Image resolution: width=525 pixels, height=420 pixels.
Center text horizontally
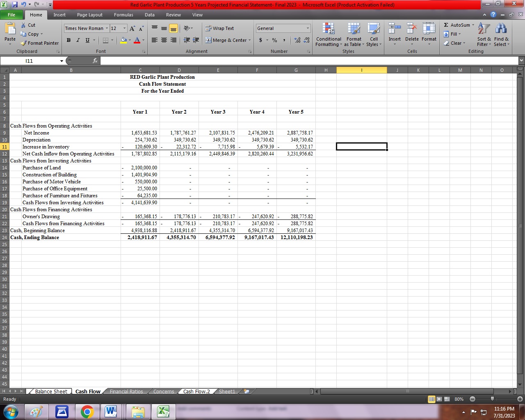coord(164,40)
